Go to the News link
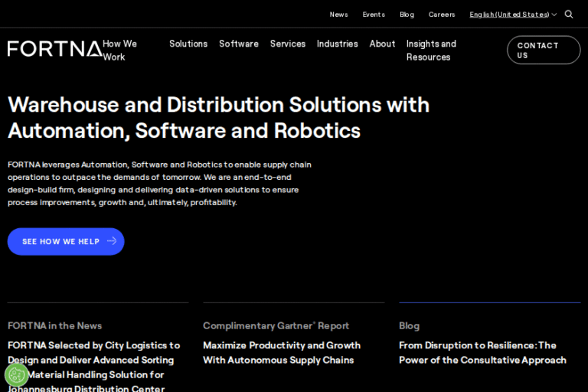 338,15
